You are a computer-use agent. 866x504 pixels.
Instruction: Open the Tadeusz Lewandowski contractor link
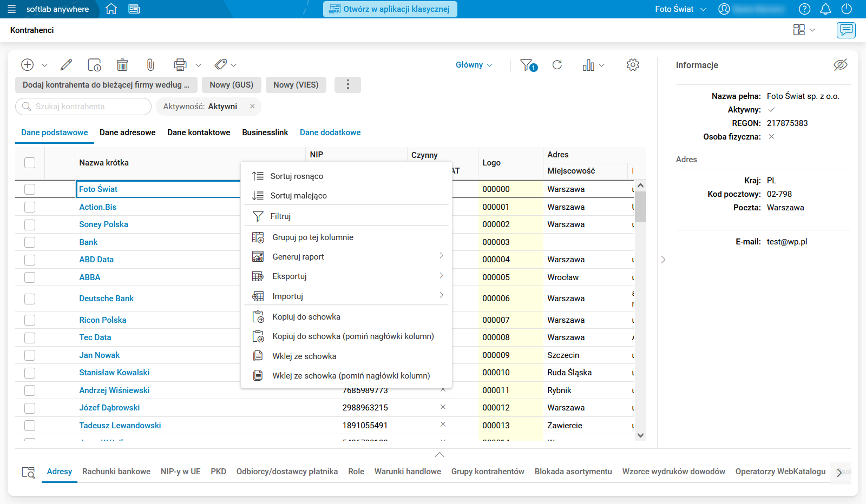120,426
